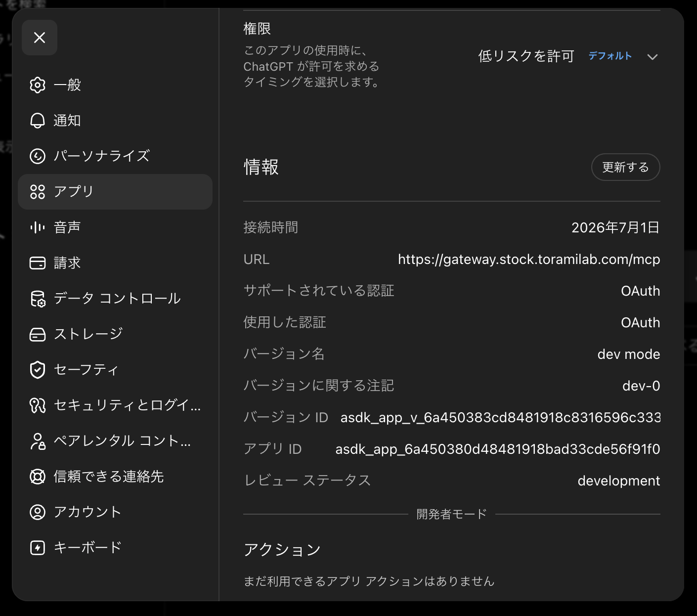Open the 低リスクを許可 permission dropdown

click(x=568, y=56)
